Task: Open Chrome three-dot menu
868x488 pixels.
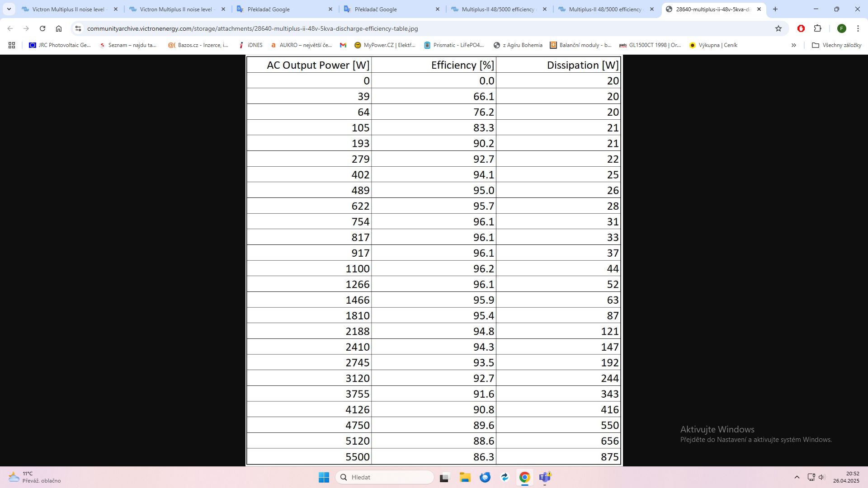Action: pyautogui.click(x=858, y=28)
